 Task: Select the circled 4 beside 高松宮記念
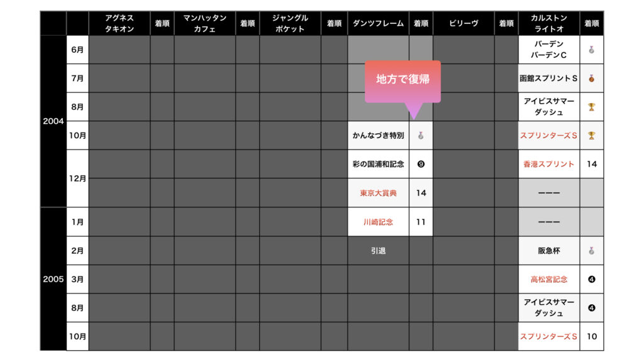(x=591, y=279)
